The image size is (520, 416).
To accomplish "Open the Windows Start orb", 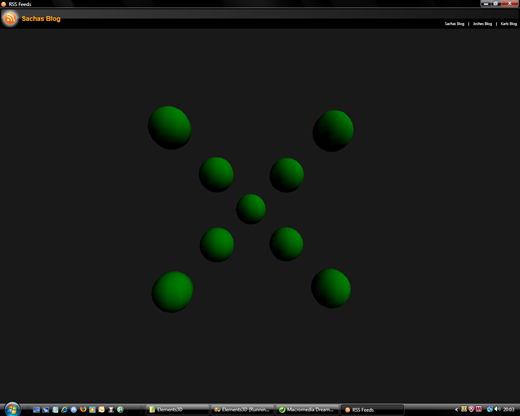I will pyautogui.click(x=12, y=409).
